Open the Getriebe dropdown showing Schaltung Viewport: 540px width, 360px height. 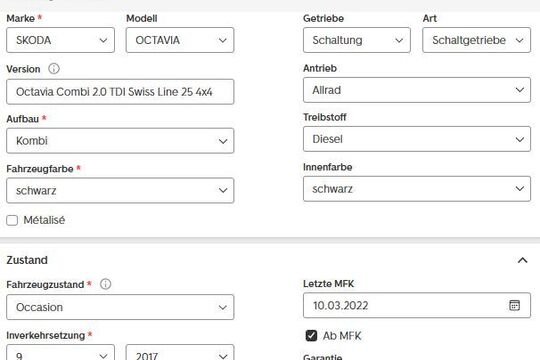click(x=357, y=40)
